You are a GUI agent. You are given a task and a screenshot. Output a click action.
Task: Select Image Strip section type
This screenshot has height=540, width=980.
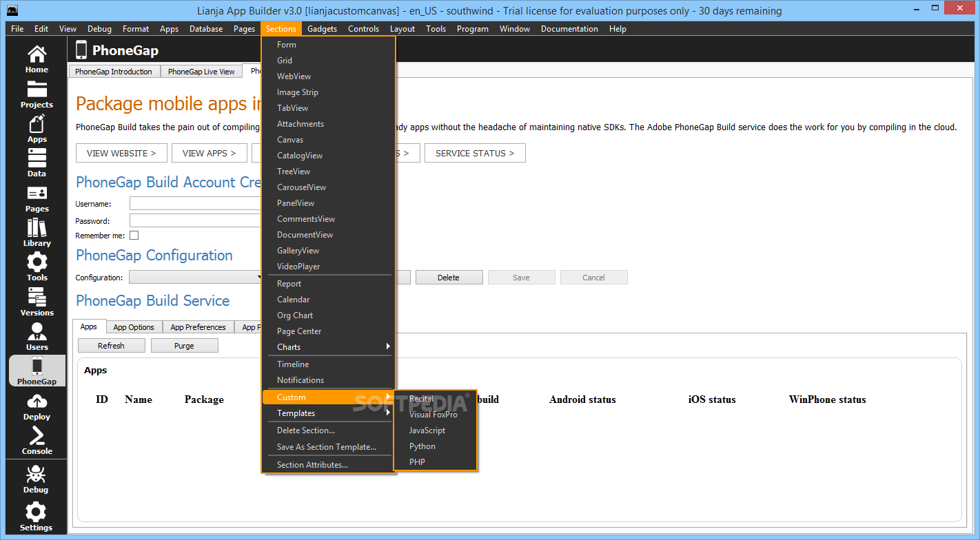(329, 92)
